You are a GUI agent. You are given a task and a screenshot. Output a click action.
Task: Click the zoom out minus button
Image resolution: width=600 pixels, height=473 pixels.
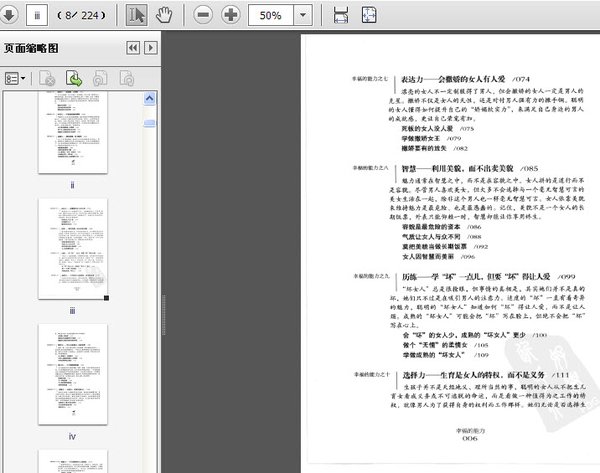203,16
